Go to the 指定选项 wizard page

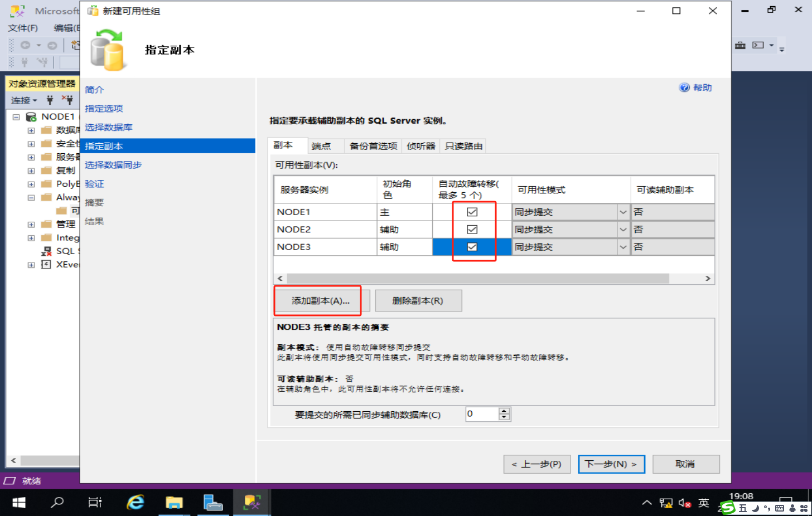point(104,109)
